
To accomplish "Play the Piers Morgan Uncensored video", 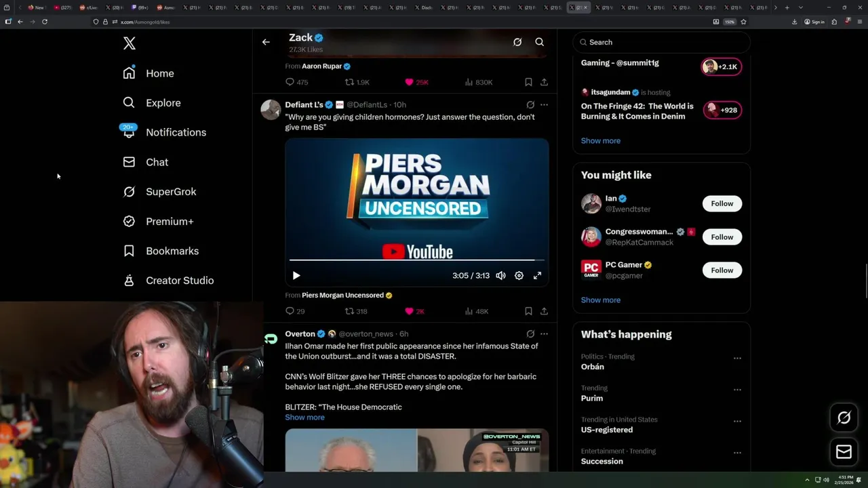I will [x=296, y=276].
